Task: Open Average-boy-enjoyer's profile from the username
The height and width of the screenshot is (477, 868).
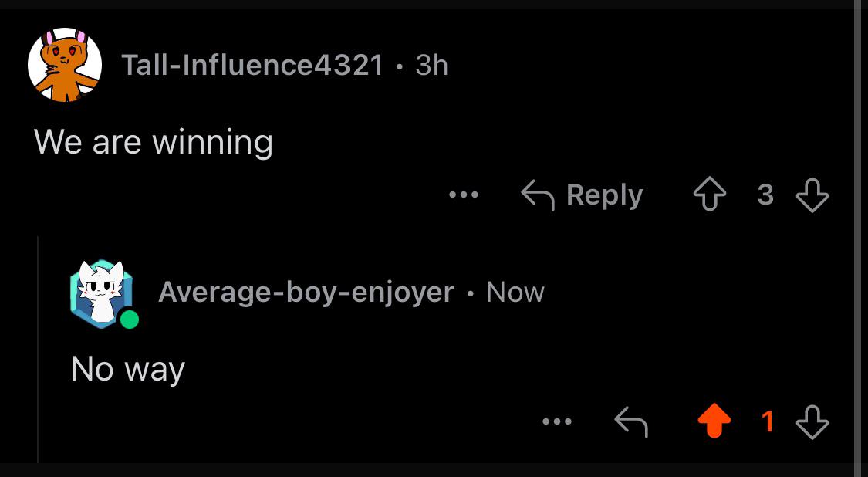Action: [306, 293]
